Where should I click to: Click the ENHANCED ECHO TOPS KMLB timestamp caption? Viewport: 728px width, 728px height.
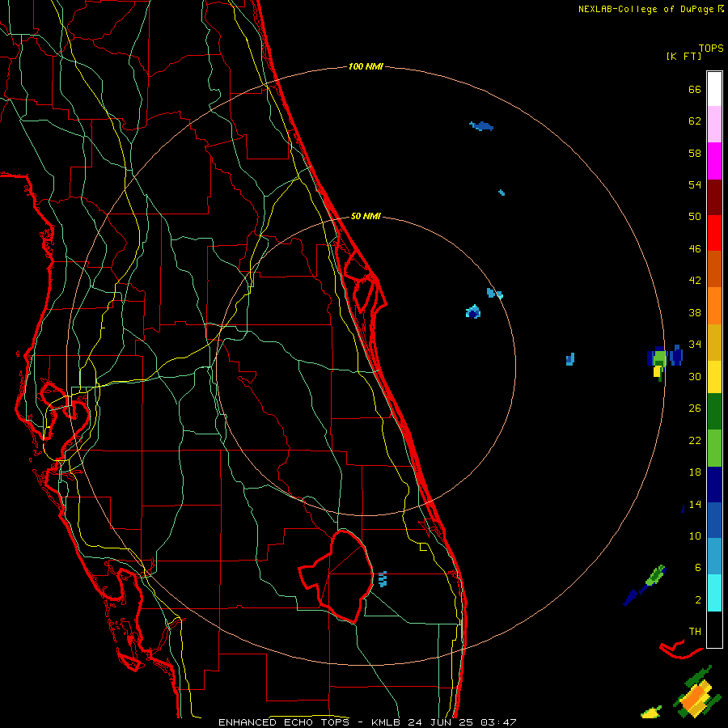tap(367, 722)
